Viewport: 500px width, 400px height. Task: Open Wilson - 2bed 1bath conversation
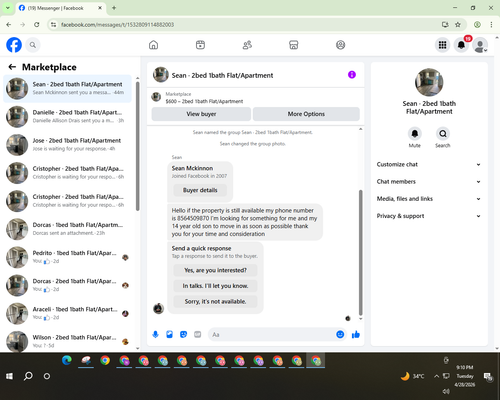click(67, 341)
